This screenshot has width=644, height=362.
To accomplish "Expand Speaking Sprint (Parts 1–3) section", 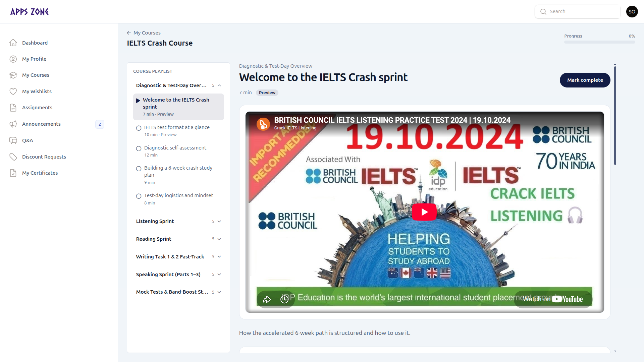I will tap(178, 275).
